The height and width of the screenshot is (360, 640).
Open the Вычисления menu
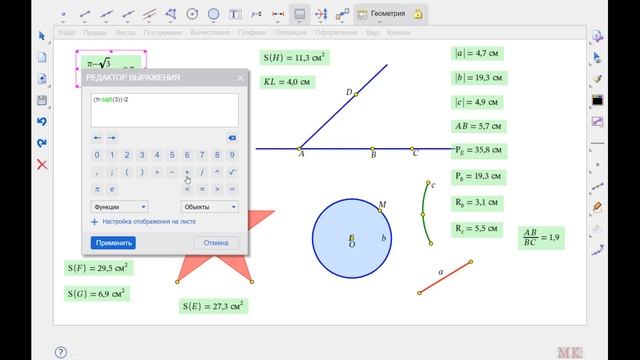coord(210,33)
